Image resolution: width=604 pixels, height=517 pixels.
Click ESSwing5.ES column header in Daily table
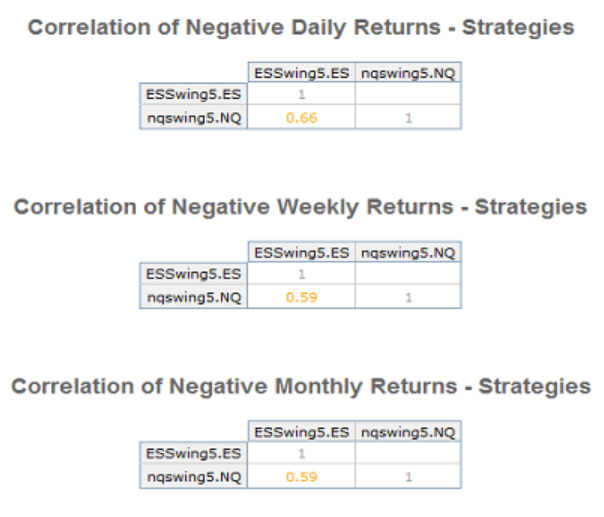point(302,73)
